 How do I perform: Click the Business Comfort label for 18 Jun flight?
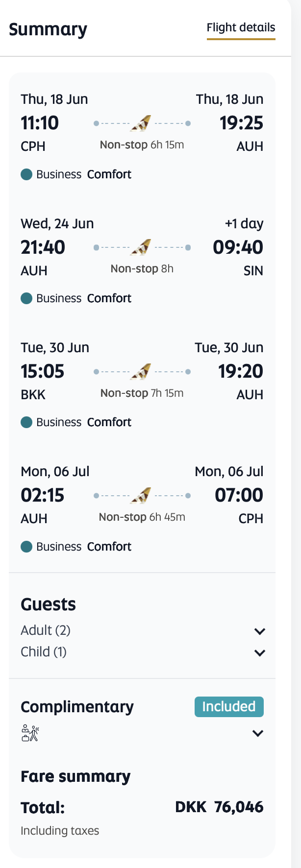84,174
